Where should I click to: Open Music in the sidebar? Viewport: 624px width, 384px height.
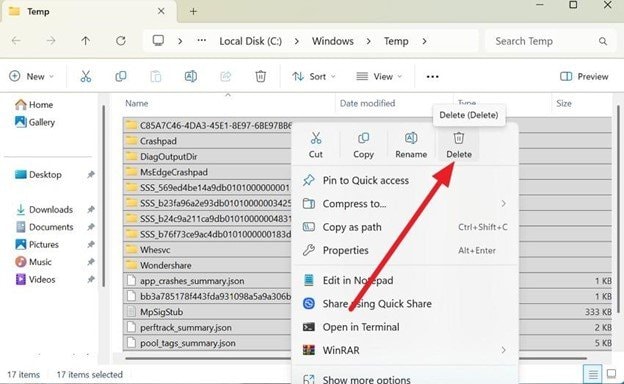tap(33, 262)
